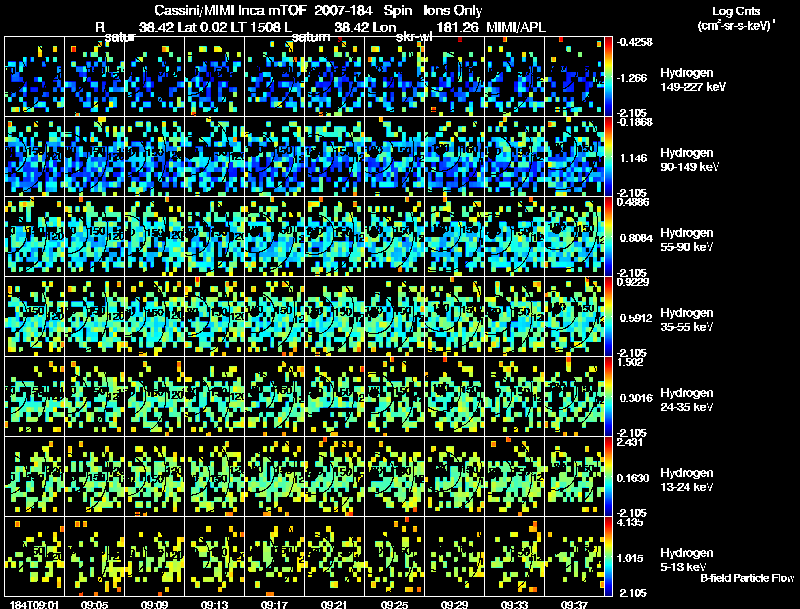Click the 13-24 keV panel at 09:33
The width and height of the screenshot is (800, 609).
coord(514,477)
